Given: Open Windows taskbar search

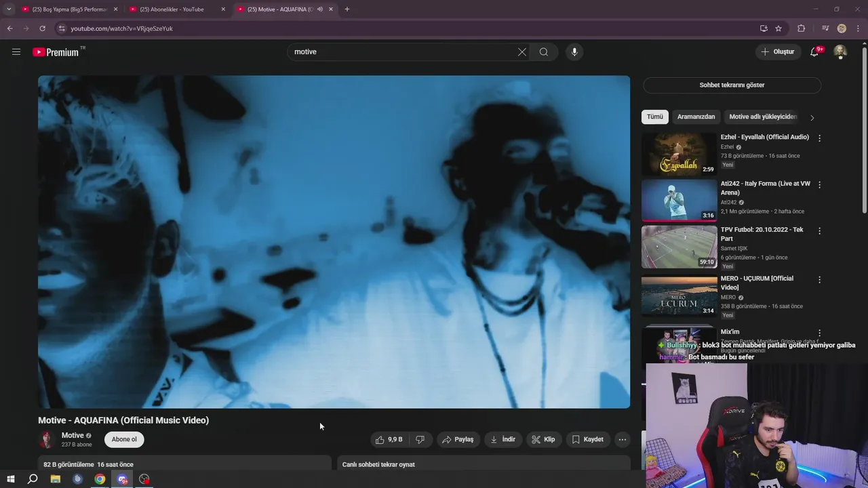Looking at the screenshot, I should point(33,479).
